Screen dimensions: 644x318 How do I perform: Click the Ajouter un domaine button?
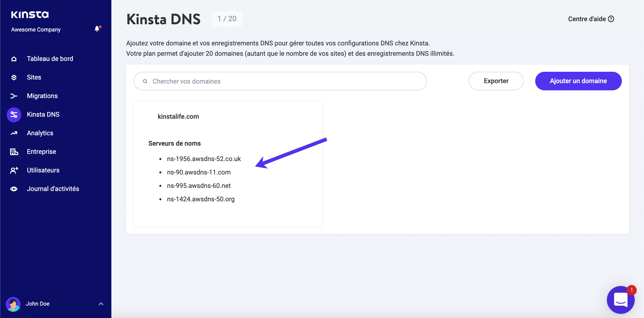click(x=578, y=81)
